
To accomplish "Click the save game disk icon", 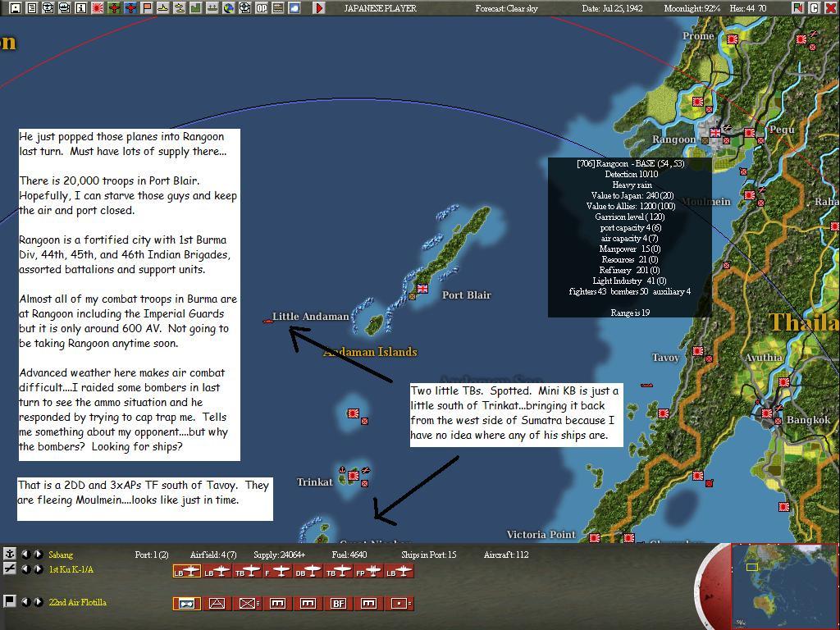I will tap(15, 7).
